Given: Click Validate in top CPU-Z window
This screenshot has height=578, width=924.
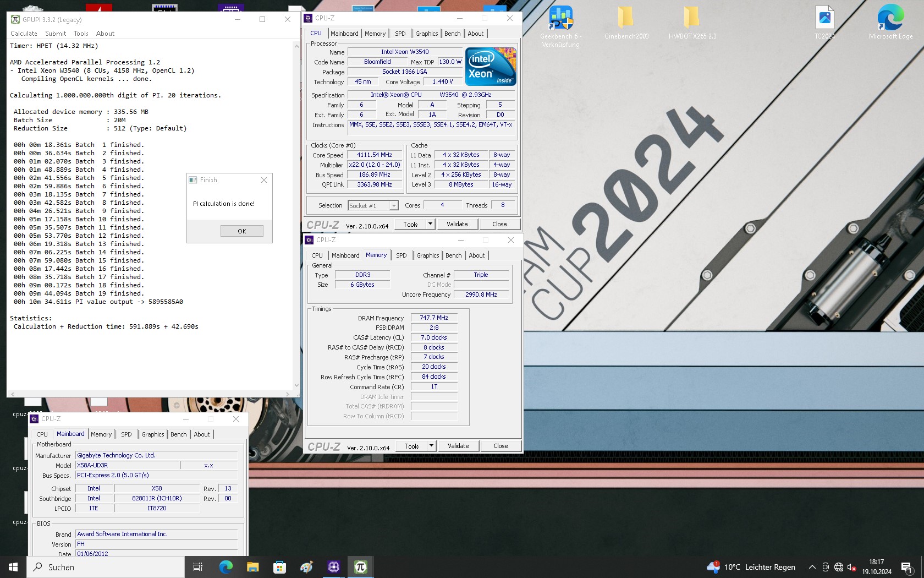Looking at the screenshot, I should pyautogui.click(x=457, y=225).
